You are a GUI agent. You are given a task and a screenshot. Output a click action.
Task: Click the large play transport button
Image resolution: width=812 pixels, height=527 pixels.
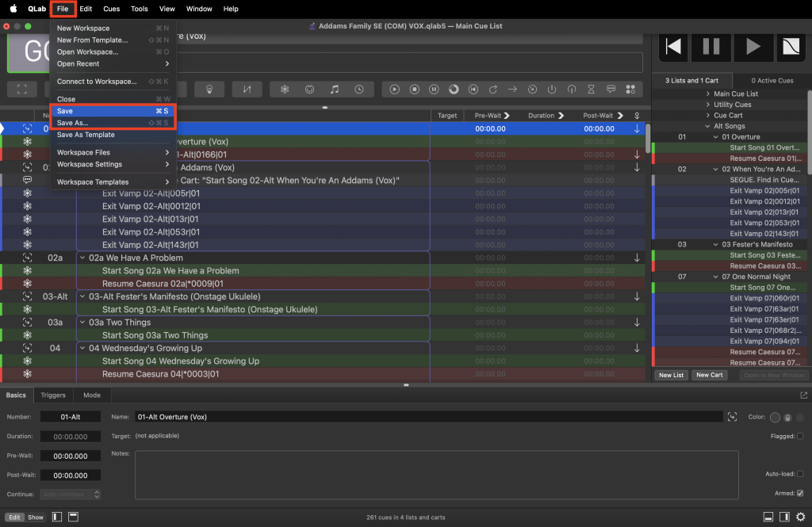pyautogui.click(x=753, y=47)
